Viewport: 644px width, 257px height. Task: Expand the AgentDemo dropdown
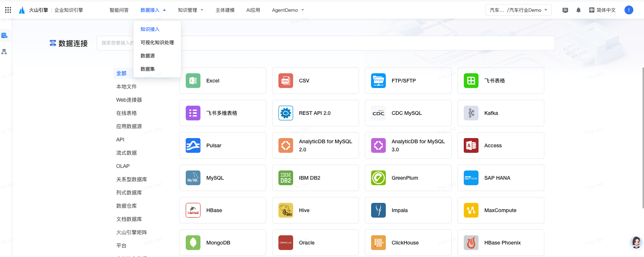tap(288, 10)
